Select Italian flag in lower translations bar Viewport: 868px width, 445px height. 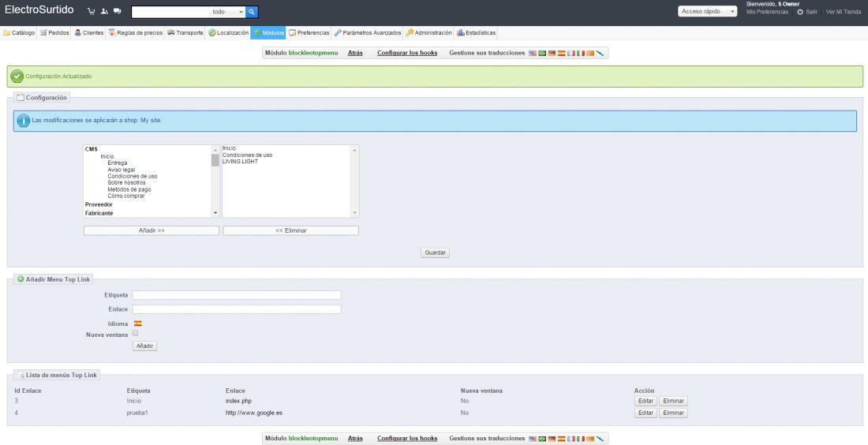click(581, 439)
